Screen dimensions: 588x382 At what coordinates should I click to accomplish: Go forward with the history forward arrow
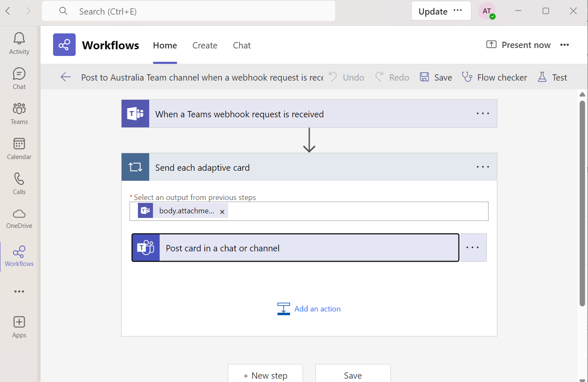(x=28, y=11)
